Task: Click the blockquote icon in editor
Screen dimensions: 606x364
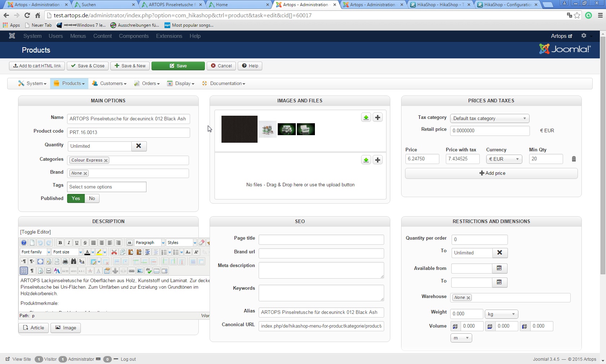Action: (130, 243)
